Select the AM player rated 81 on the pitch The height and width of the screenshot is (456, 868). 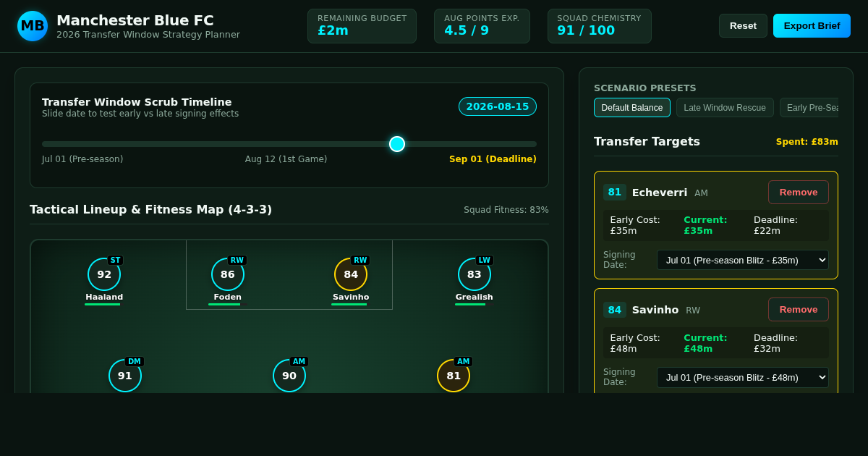[454, 376]
